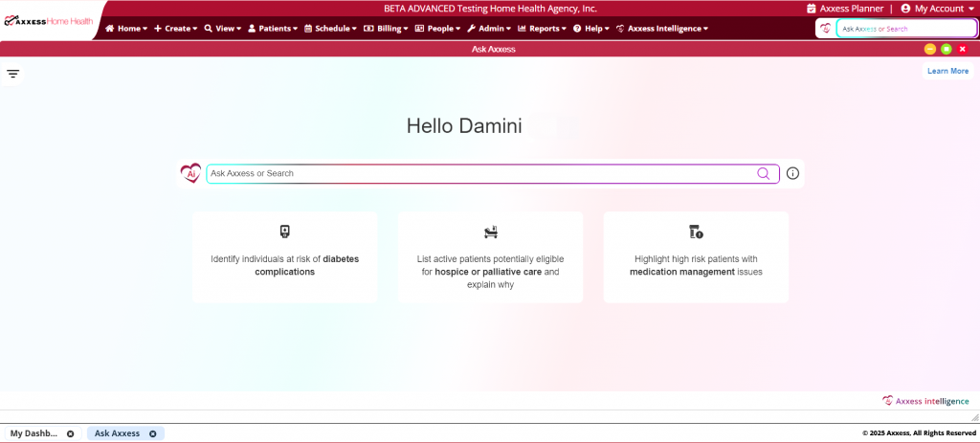The height and width of the screenshot is (443, 980).
Task: Open the filter menu icon on left
Action: tap(13, 75)
